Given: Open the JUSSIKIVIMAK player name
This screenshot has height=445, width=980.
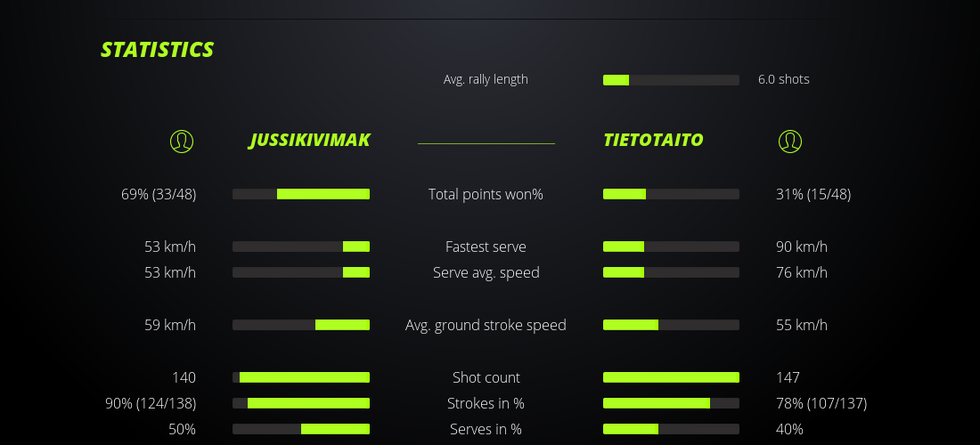Looking at the screenshot, I should [x=309, y=140].
